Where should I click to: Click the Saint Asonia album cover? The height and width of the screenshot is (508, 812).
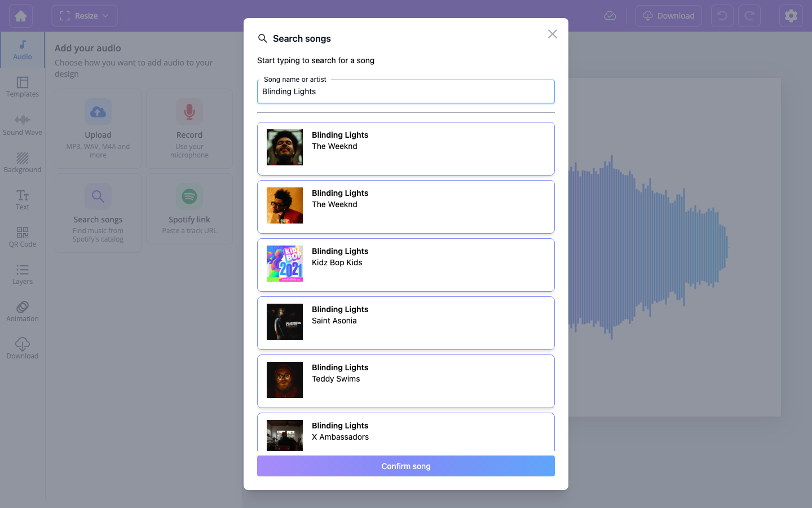click(x=285, y=322)
